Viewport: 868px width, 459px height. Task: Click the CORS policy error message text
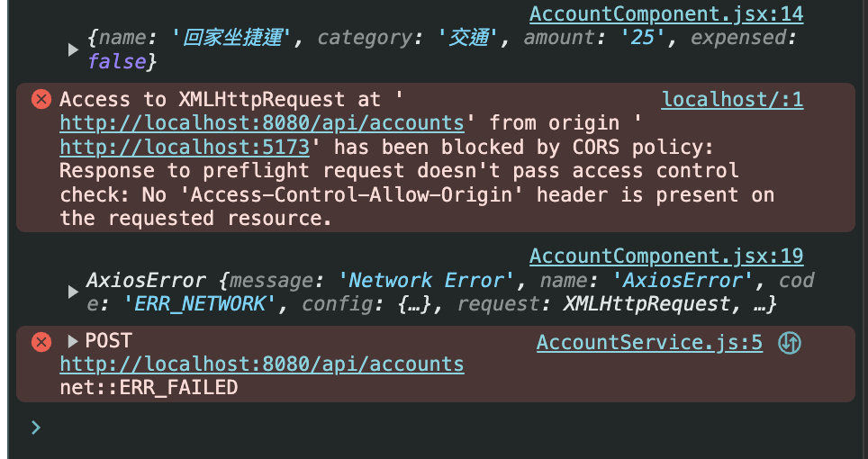(x=416, y=159)
